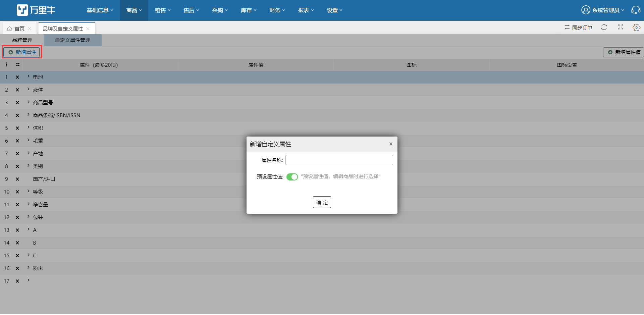Expand the 等级 attribute row
This screenshot has width=644, height=315.
point(29,191)
